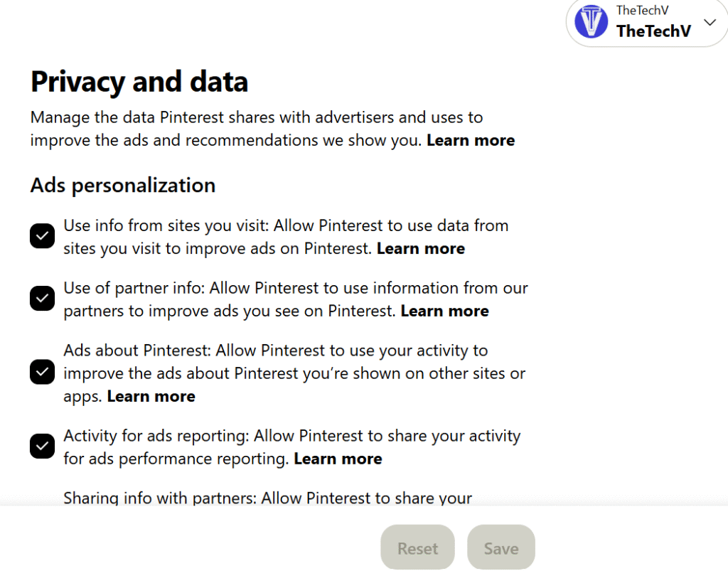Click the 'Use info from sites you visit' description text
728x571 pixels.
[286, 237]
